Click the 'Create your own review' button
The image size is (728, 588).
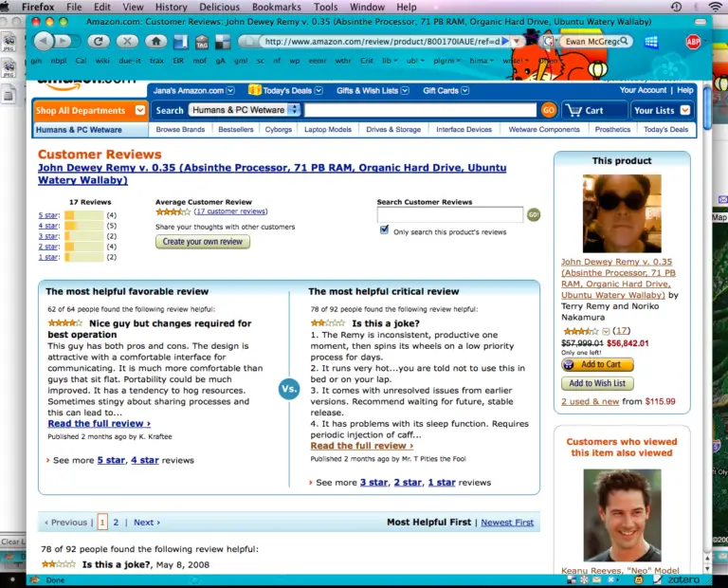click(203, 242)
